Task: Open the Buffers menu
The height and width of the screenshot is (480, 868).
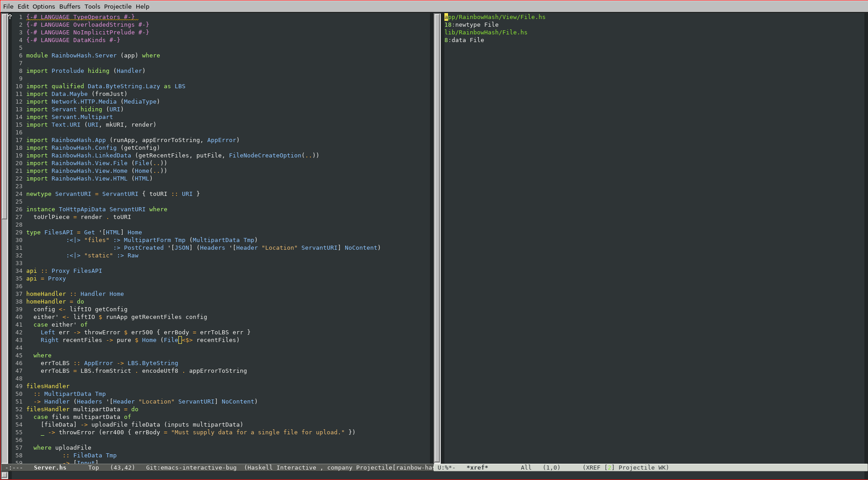Action: tap(70, 6)
